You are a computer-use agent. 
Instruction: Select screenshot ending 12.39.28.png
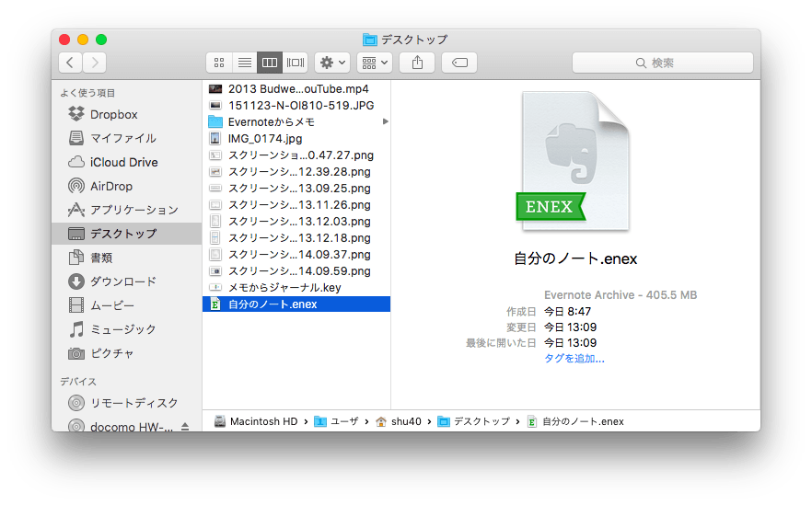click(x=296, y=172)
